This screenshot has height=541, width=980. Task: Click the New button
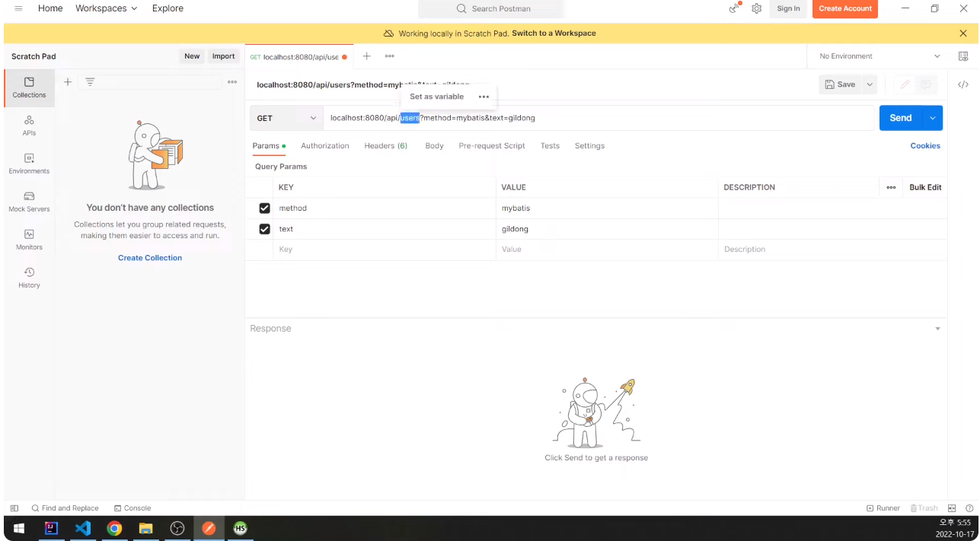click(192, 56)
